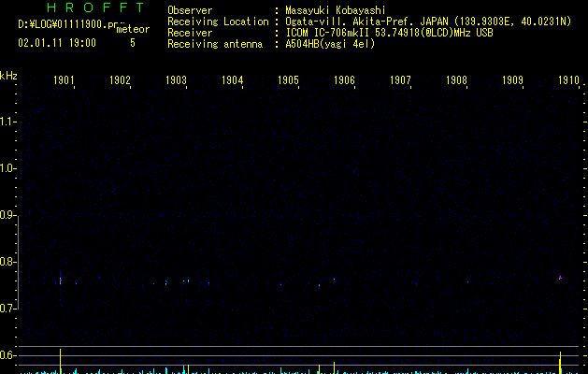
Task: Click the meteor count value 5
Action: click(133, 43)
